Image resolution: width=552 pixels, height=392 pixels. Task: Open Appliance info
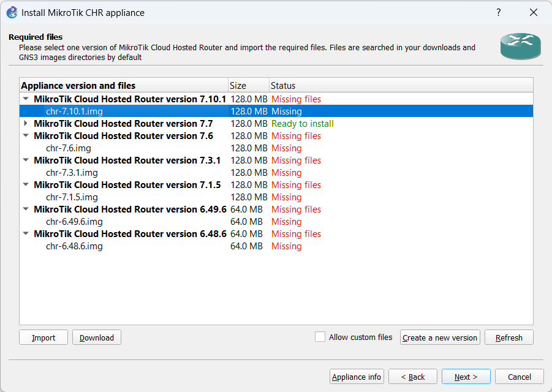pyautogui.click(x=357, y=377)
